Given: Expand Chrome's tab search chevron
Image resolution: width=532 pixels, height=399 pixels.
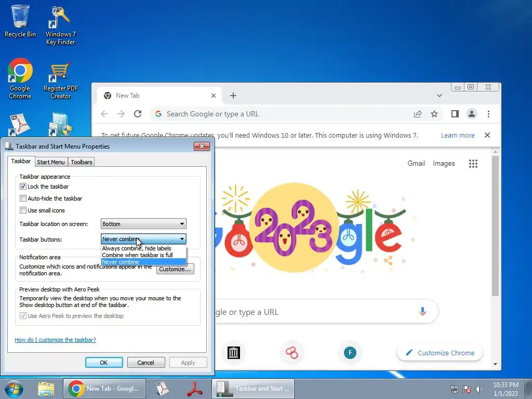Looking at the screenshot, I should [x=440, y=96].
